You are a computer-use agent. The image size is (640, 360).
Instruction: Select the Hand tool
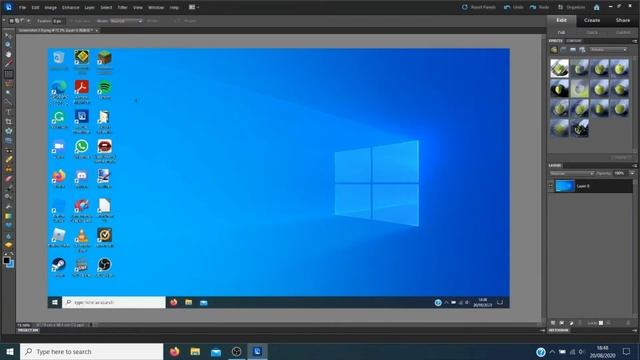click(x=8, y=54)
